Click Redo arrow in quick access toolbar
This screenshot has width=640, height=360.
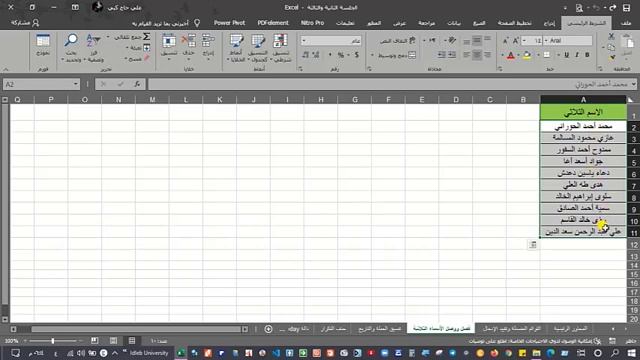pos(613,8)
